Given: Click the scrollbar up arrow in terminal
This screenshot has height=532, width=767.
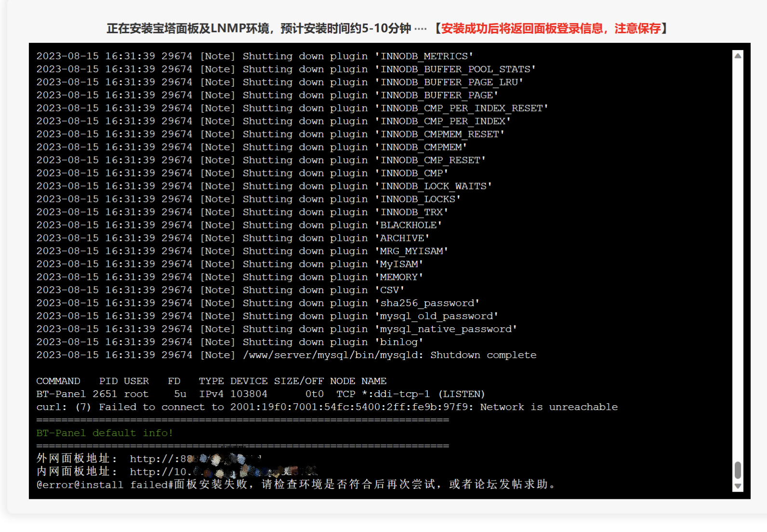Looking at the screenshot, I should (738, 56).
